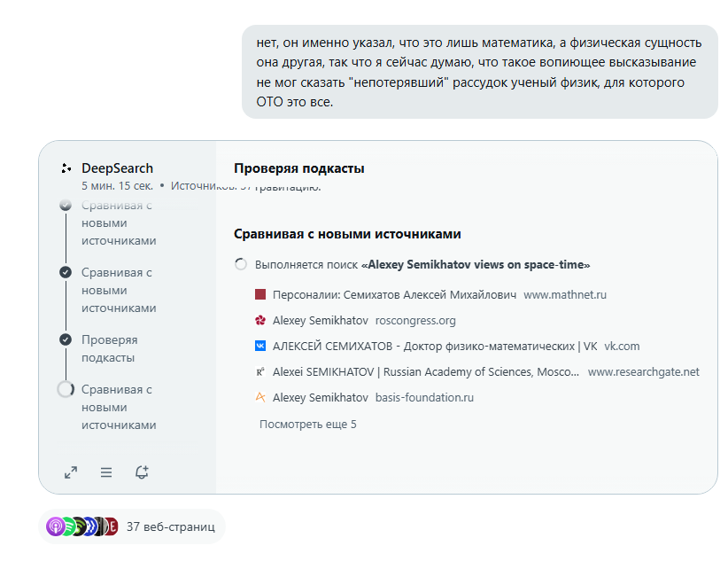Open Alexey Semikhatov roscongress.org result
The image size is (728, 577).
321,320
